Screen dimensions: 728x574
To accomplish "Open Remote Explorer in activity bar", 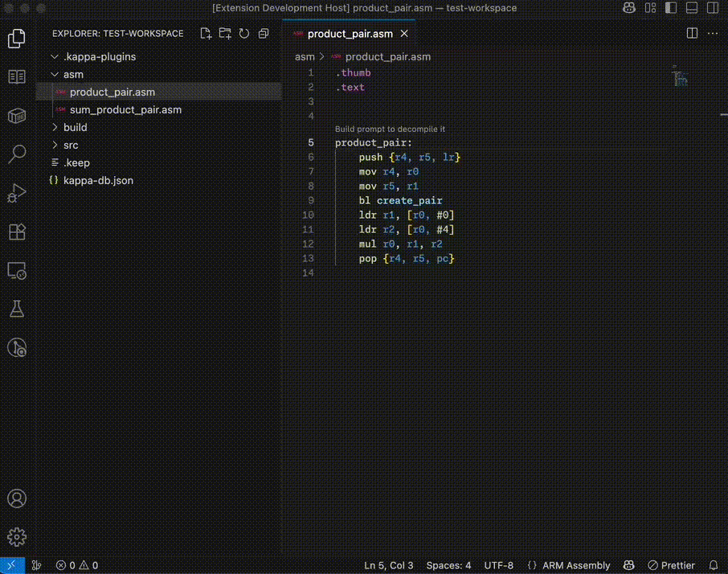I will tap(17, 270).
